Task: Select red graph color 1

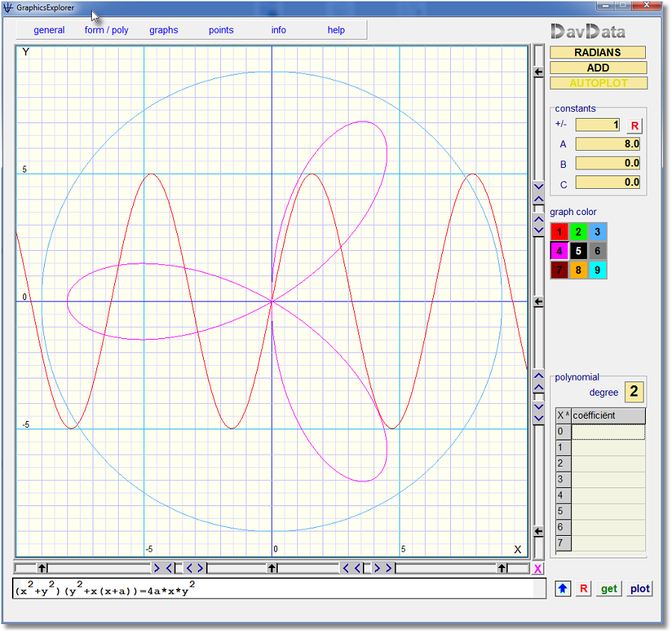Action: [559, 232]
